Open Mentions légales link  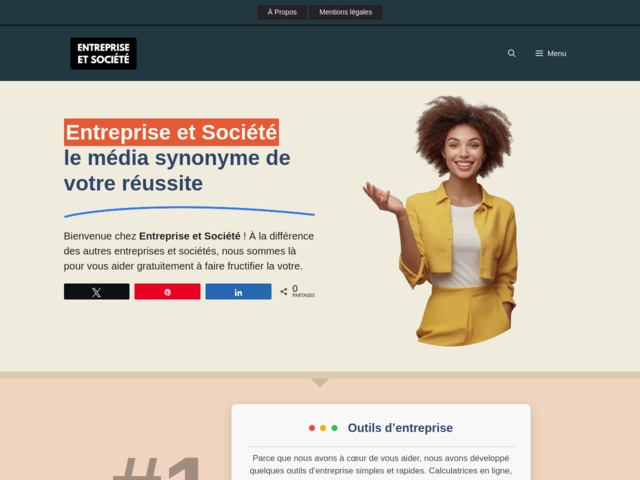(345, 12)
